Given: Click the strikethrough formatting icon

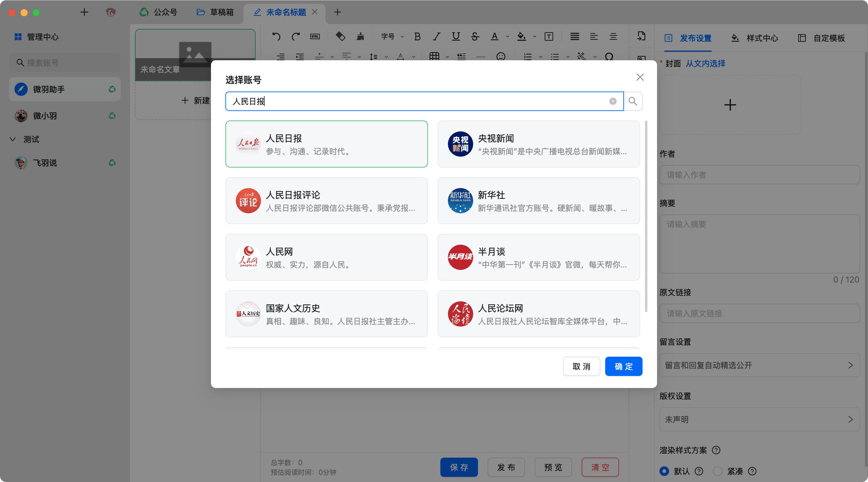Looking at the screenshot, I should tap(475, 36).
